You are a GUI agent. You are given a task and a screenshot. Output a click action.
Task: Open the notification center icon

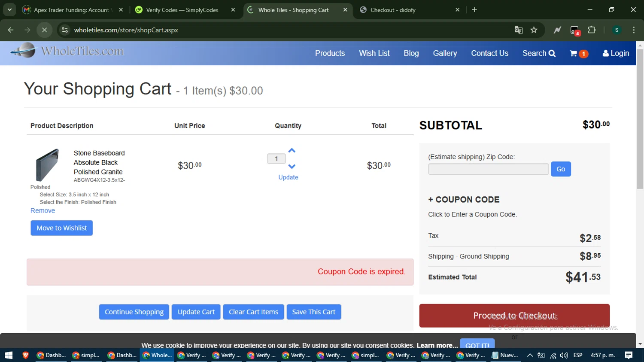[629, 355]
